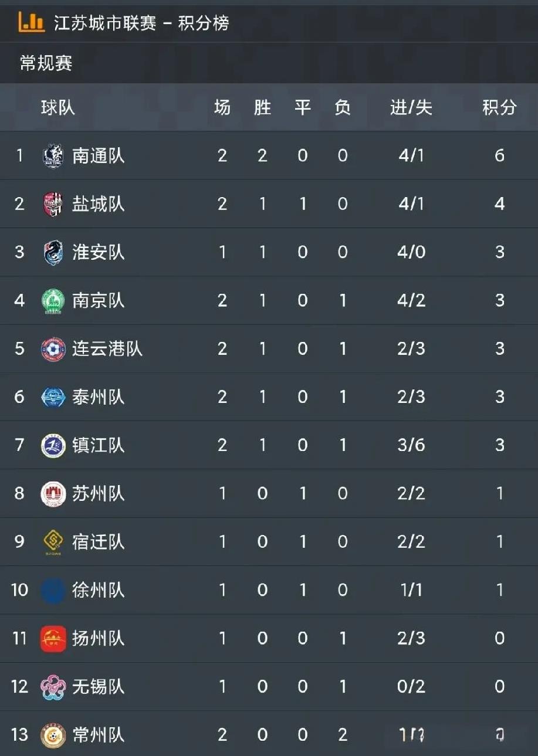
Task: Select the 常规赛 section tab
Action: click(46, 63)
